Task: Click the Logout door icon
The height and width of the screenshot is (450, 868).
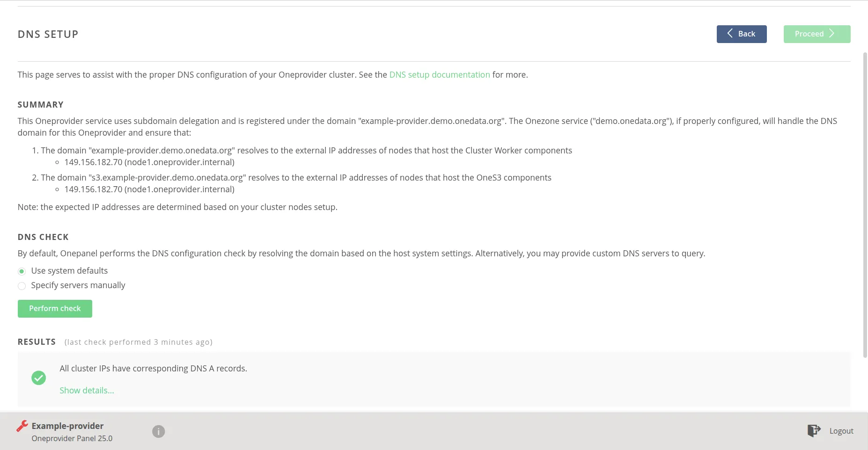Action: coord(814,431)
